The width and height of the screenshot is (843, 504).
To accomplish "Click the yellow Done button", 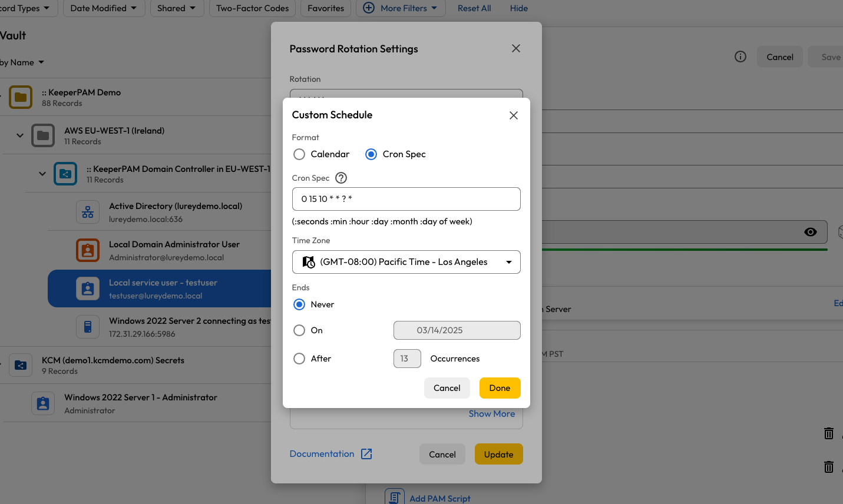I will click(500, 388).
